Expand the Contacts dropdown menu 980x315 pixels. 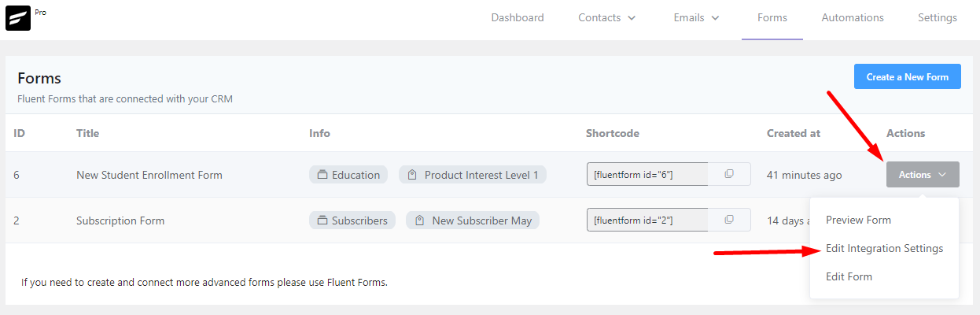(607, 18)
